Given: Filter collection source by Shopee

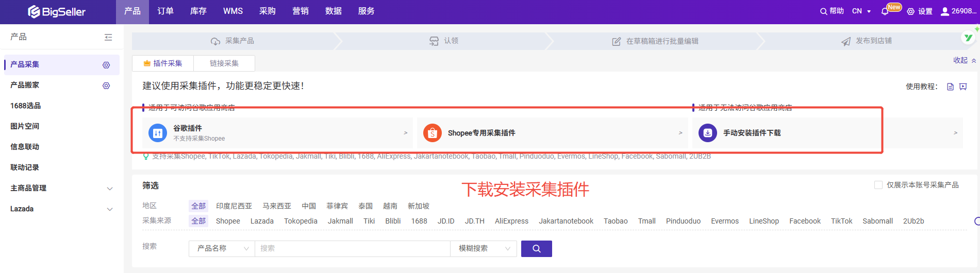Looking at the screenshot, I should [x=228, y=221].
